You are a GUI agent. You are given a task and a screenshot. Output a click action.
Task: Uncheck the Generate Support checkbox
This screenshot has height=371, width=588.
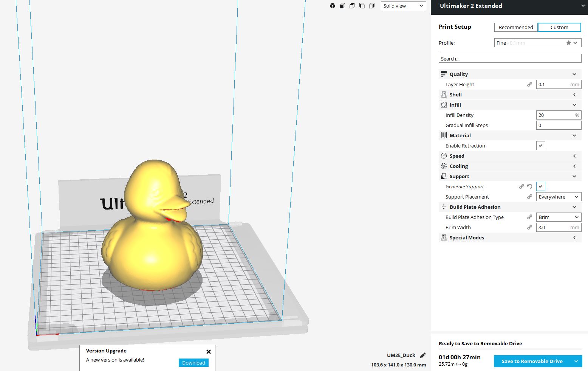pos(541,186)
